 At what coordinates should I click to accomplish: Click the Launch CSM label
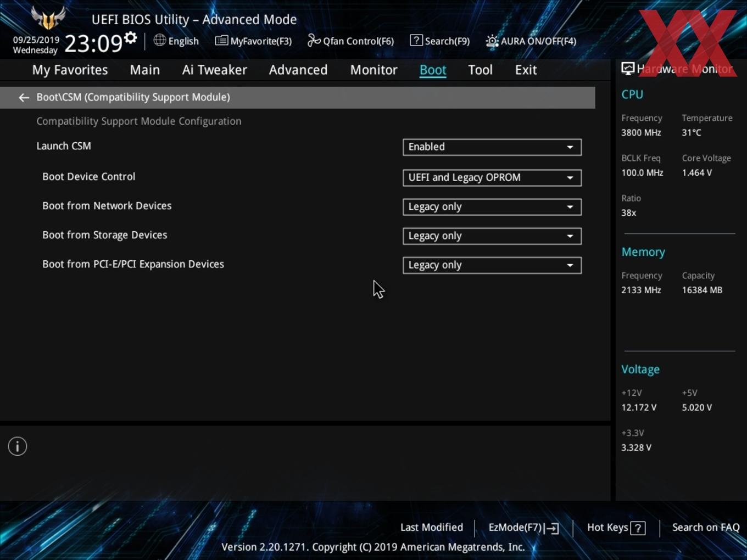pyautogui.click(x=64, y=146)
